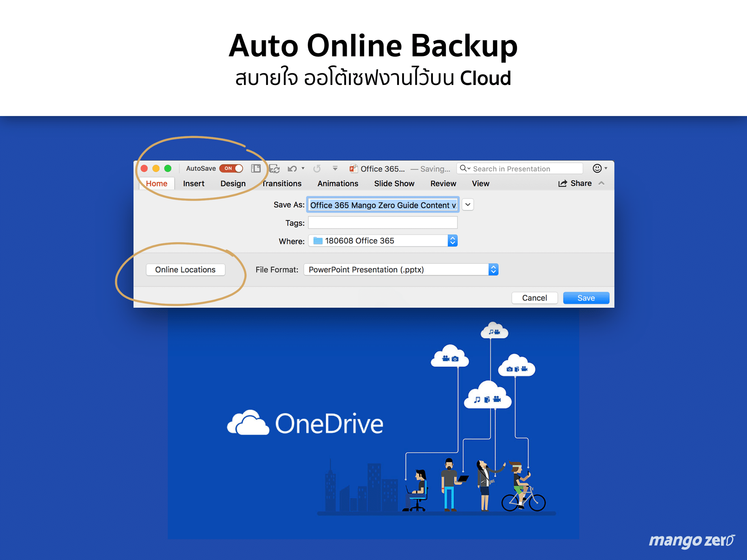Open Customize Quick Access Toolbar arrow
The width and height of the screenshot is (747, 560).
[335, 168]
